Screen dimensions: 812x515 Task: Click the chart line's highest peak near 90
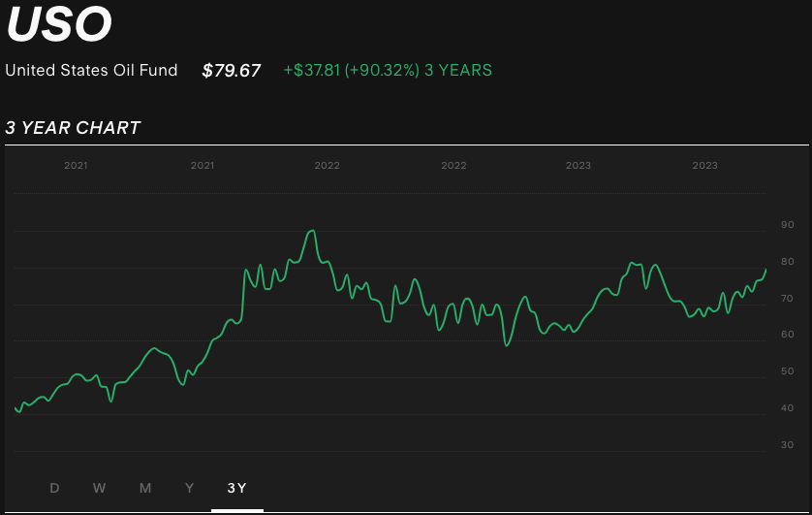click(311, 231)
